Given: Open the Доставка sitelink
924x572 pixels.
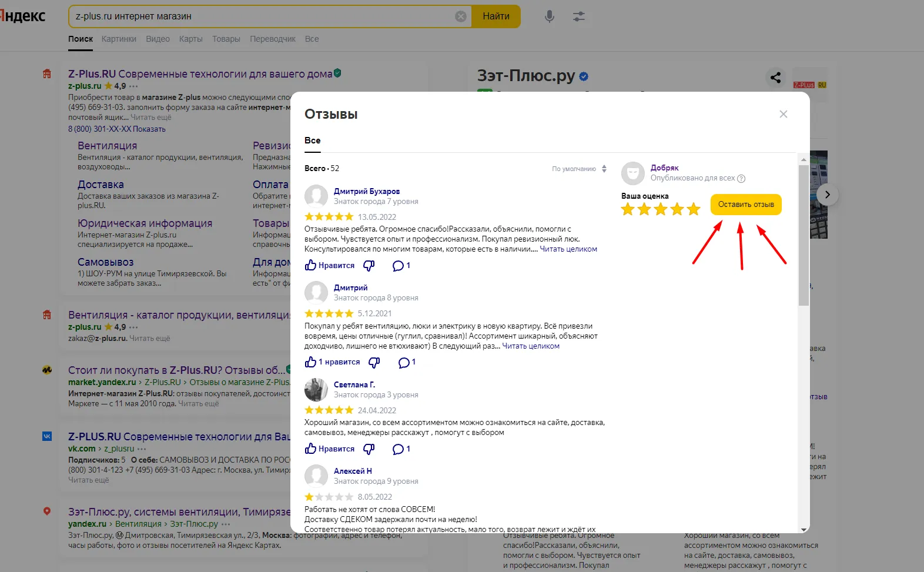Looking at the screenshot, I should coord(101,185).
